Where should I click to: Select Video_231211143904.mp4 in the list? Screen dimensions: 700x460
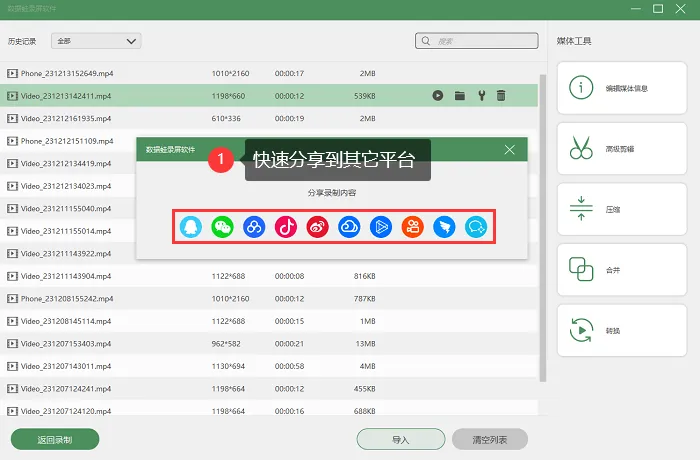(66, 276)
